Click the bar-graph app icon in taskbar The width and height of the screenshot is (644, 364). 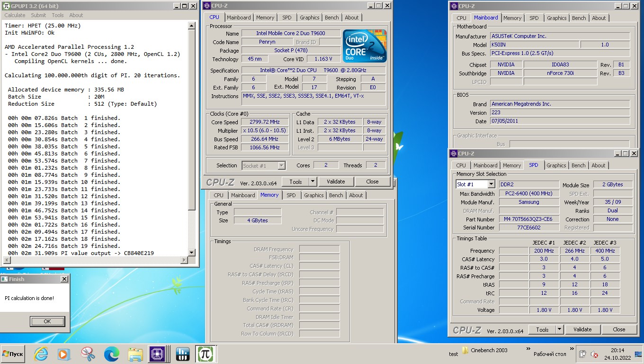pos(182,354)
